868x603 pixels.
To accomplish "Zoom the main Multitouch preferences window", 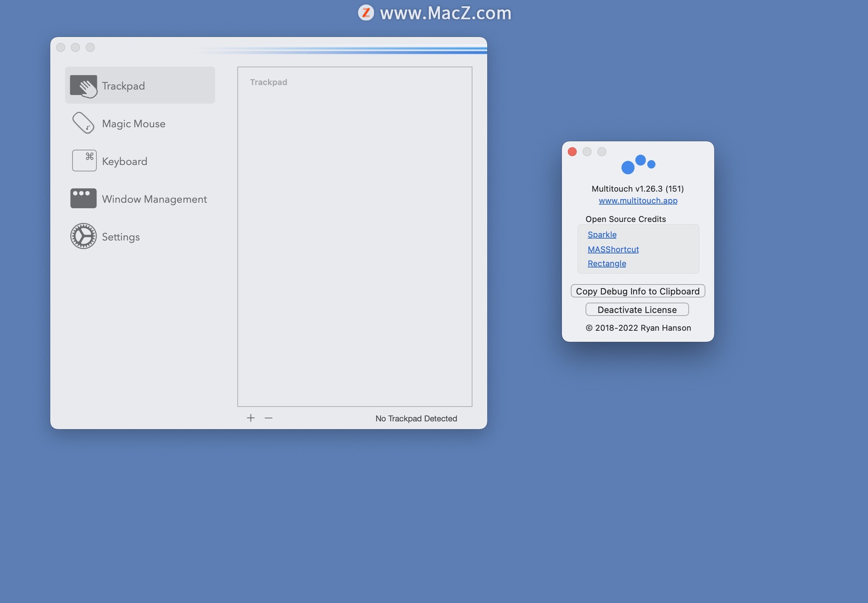I will (x=90, y=47).
